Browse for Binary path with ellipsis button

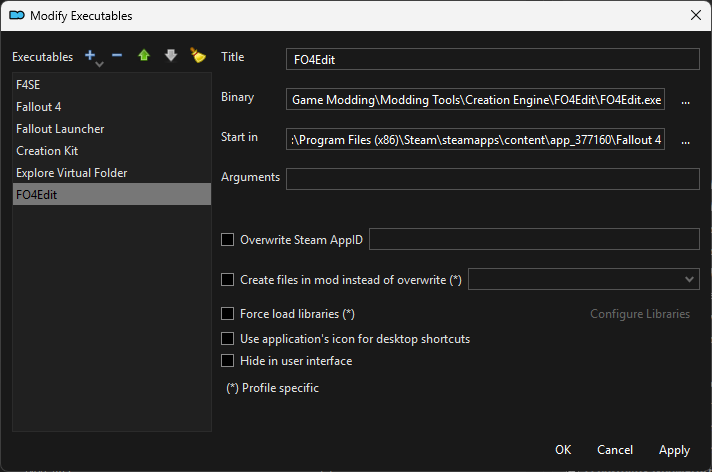(x=685, y=100)
